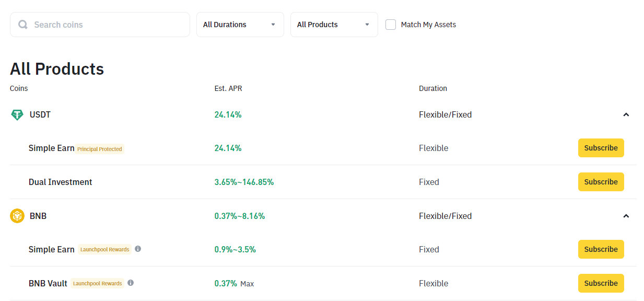Click Launchpool Rewards tag on Simple Earn
This screenshot has width=644, height=301.
tap(104, 249)
